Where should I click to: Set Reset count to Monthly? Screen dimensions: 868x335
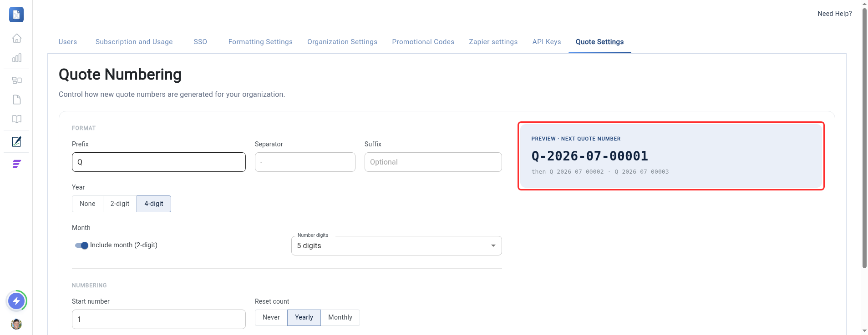click(x=340, y=317)
